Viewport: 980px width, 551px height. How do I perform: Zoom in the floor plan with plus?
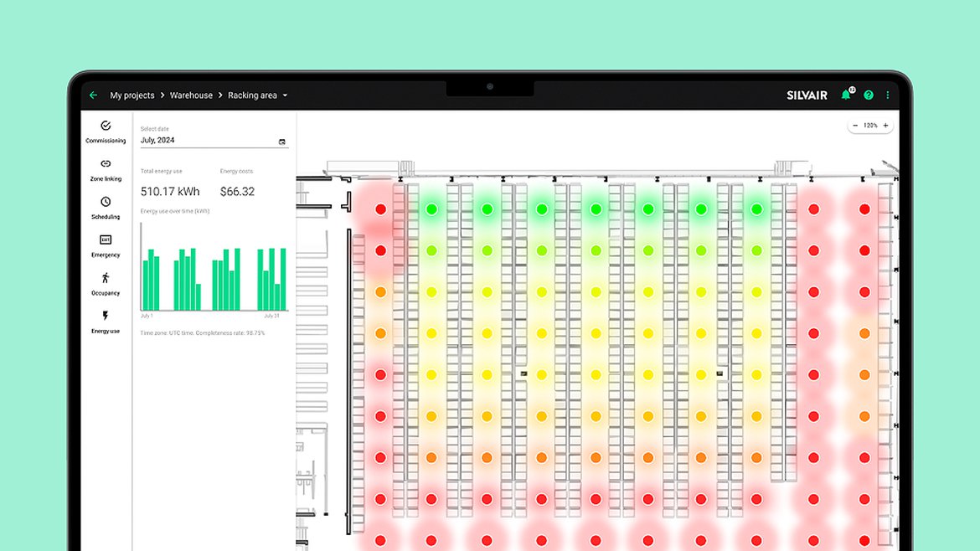point(885,126)
